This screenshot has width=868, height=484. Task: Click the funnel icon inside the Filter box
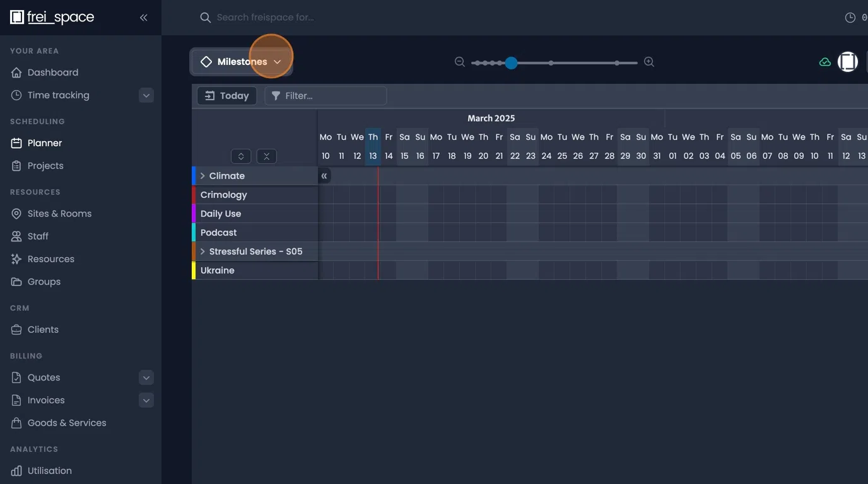click(276, 95)
